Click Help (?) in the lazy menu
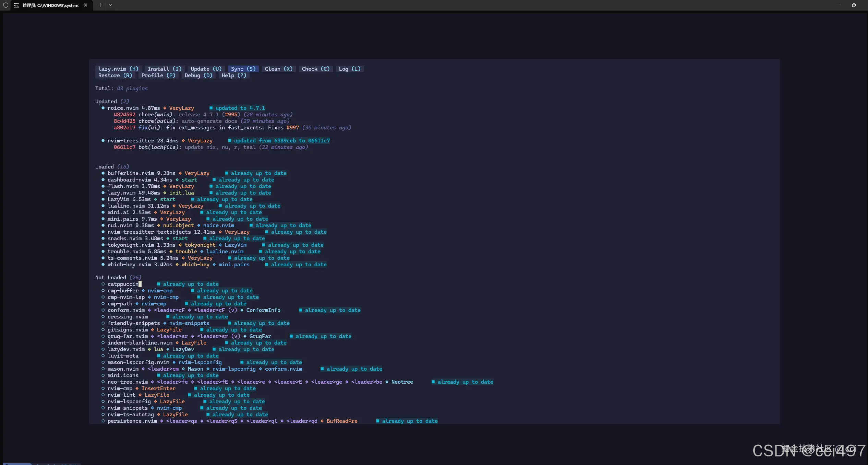Image resolution: width=868 pixels, height=465 pixels. click(234, 75)
